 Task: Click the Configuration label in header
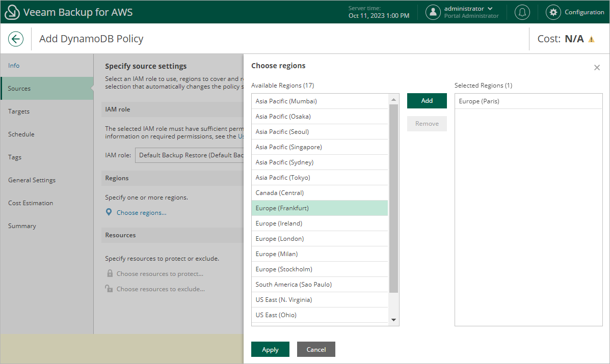point(585,12)
